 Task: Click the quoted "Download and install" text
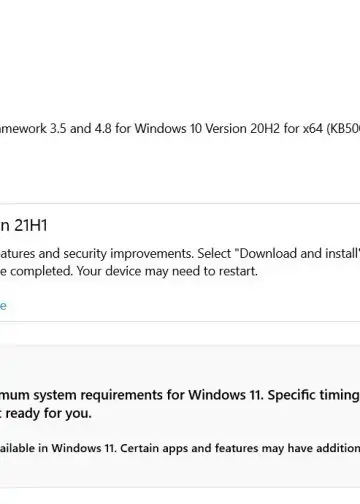(x=297, y=253)
